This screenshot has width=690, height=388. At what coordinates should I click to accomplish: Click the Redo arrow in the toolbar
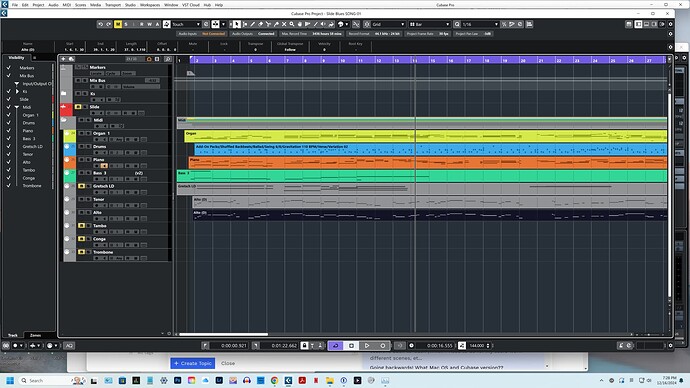pyautogui.click(x=109, y=24)
